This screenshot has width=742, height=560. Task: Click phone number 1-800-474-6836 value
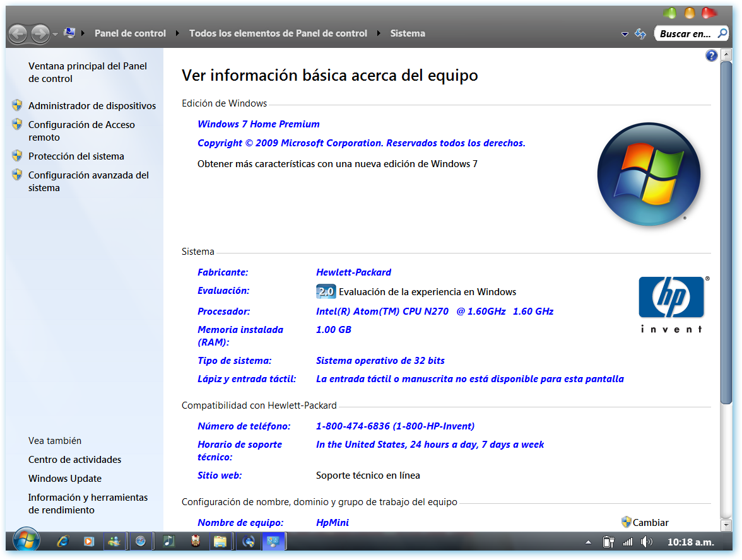pyautogui.click(x=395, y=426)
